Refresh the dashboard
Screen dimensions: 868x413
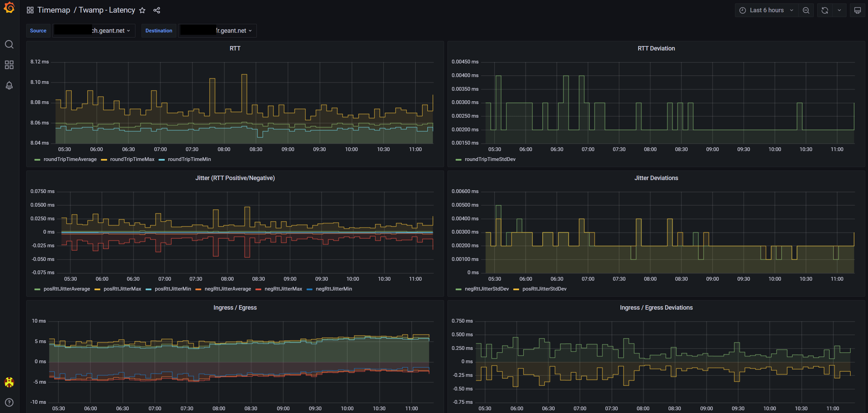point(825,10)
